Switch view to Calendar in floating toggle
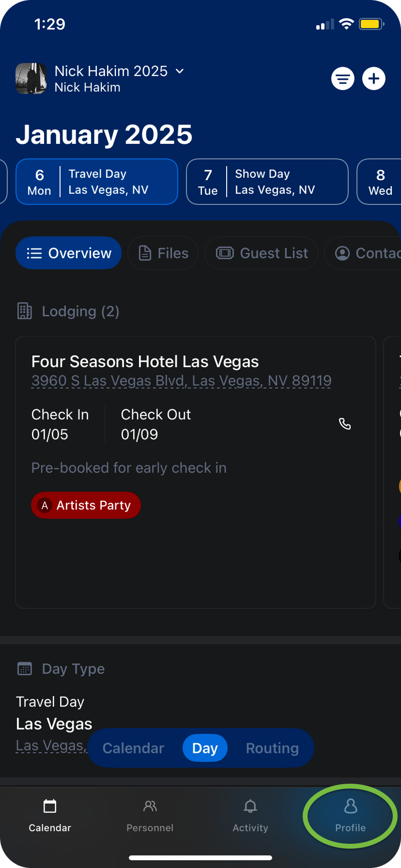401x868 pixels. click(x=134, y=748)
